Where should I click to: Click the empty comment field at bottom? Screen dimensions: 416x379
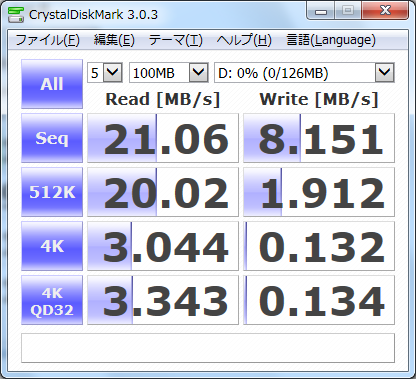click(x=208, y=348)
